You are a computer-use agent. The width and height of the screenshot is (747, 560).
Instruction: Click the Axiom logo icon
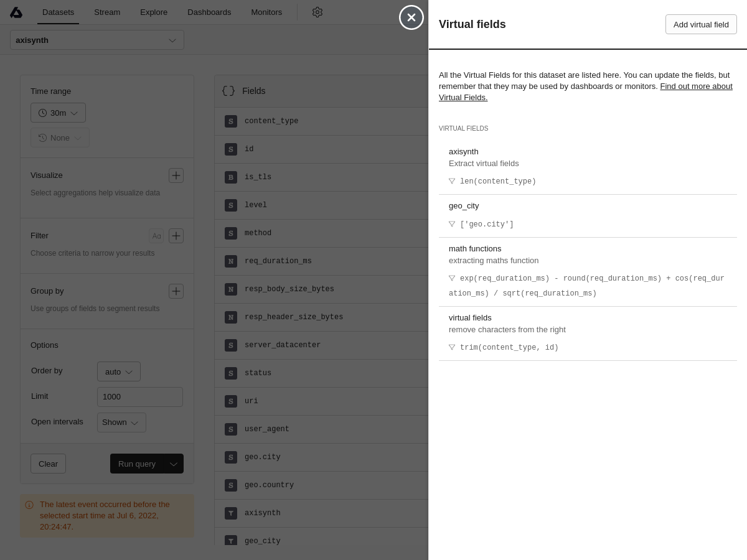16,12
